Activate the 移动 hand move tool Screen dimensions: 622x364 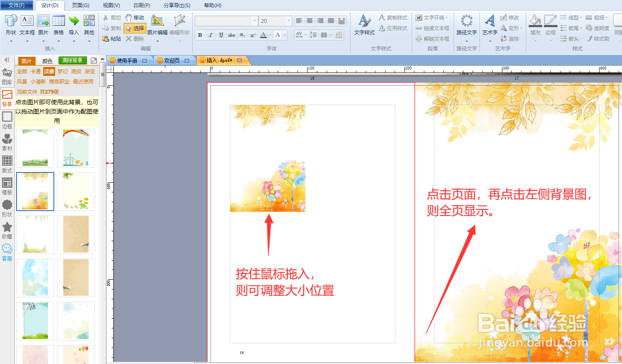[134, 17]
